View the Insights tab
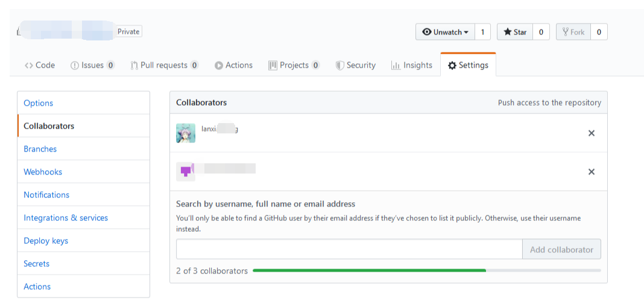The height and width of the screenshot is (303, 644). point(412,65)
